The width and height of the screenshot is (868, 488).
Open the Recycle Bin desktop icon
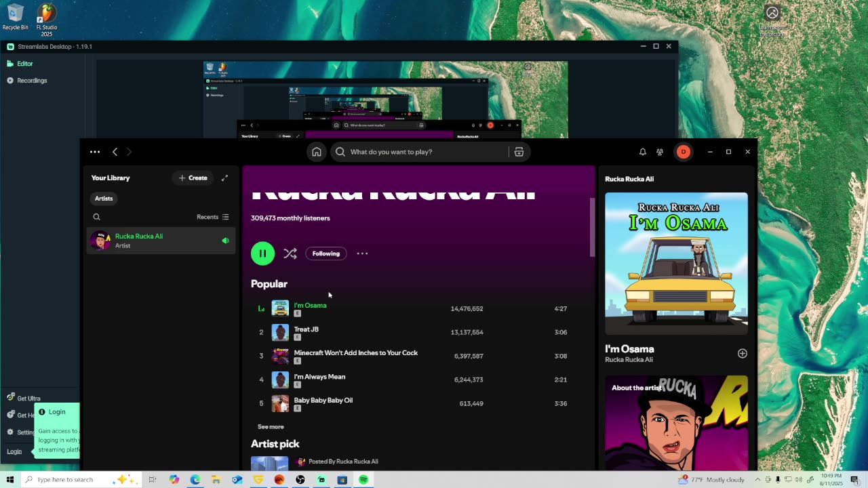tap(15, 18)
